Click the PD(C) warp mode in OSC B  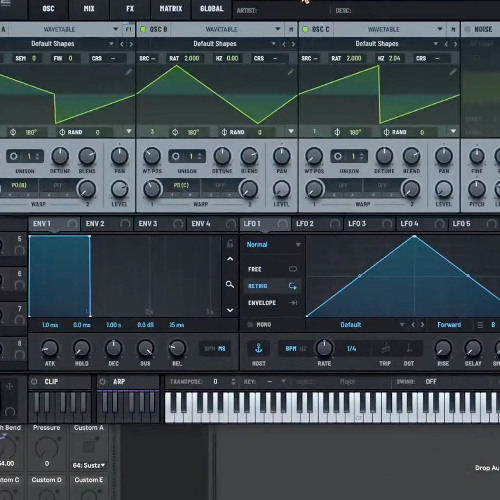click(x=181, y=185)
